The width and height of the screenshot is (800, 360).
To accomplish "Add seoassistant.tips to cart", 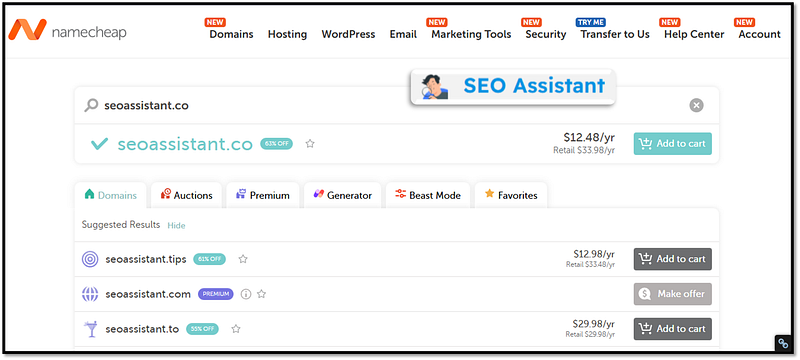I will [x=672, y=259].
